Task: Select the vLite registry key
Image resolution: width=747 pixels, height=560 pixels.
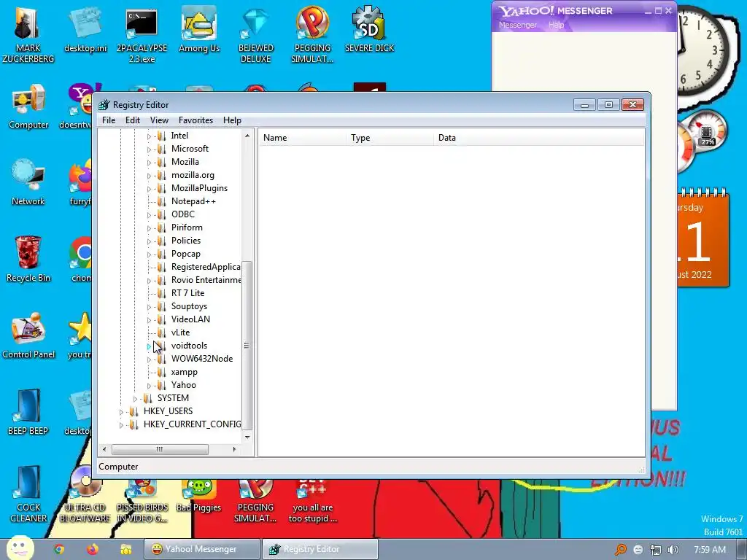Action: pos(180,332)
